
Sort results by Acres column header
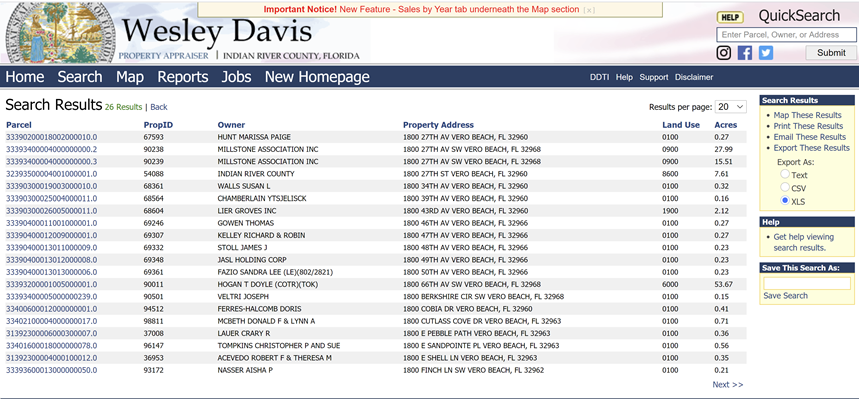[x=725, y=125]
